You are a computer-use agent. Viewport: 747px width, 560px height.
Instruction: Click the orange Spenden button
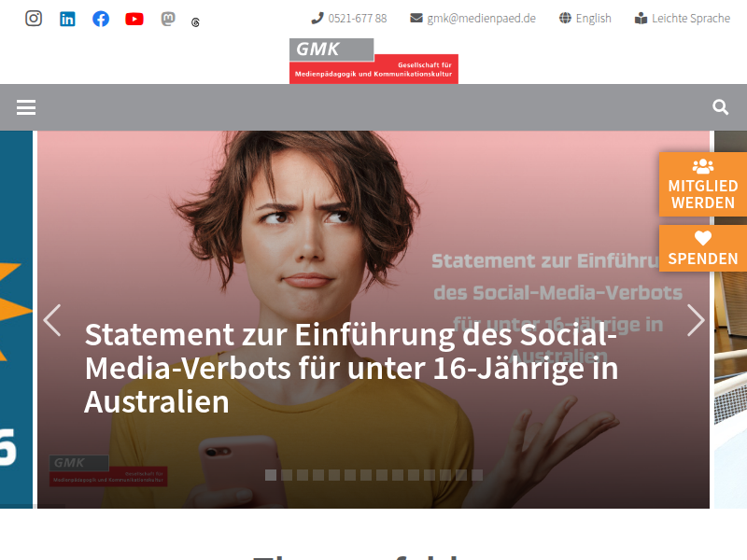pyautogui.click(x=703, y=248)
